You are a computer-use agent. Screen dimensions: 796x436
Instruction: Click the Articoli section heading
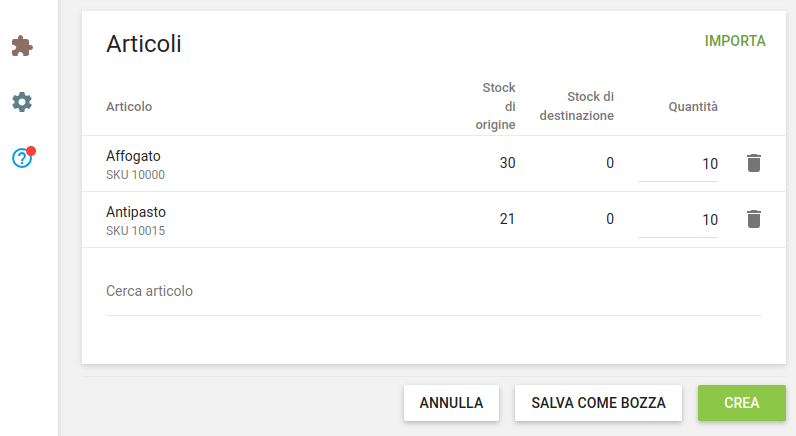144,43
